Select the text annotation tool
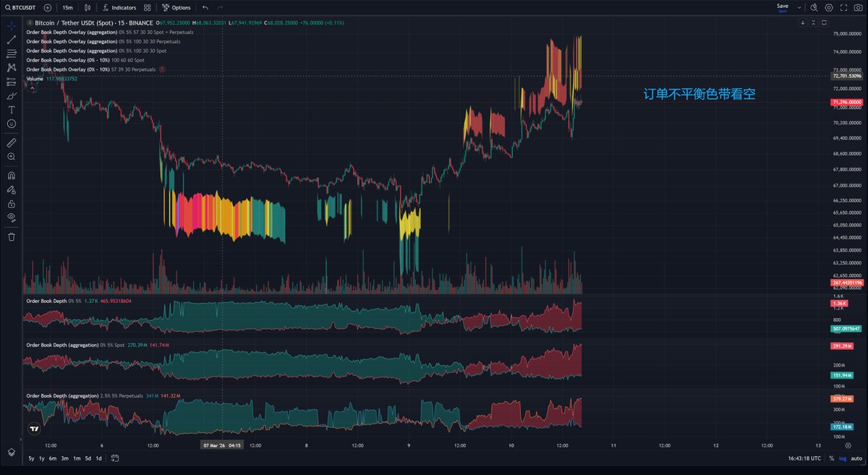 [x=12, y=110]
